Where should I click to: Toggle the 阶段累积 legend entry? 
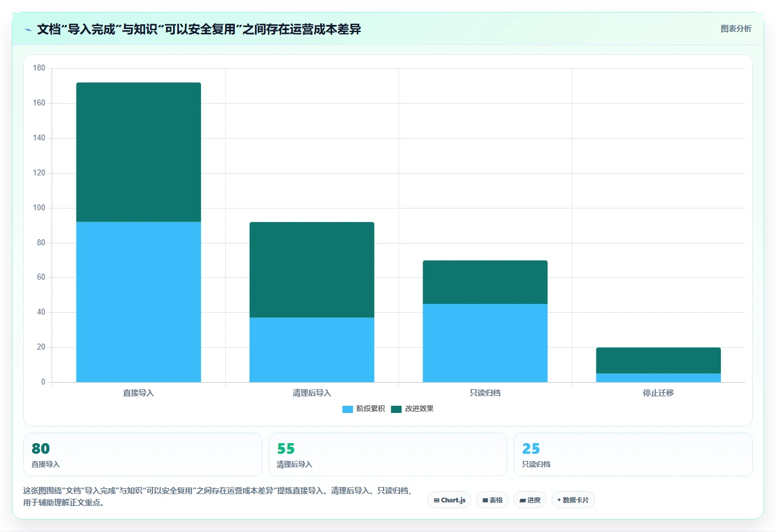coord(364,409)
